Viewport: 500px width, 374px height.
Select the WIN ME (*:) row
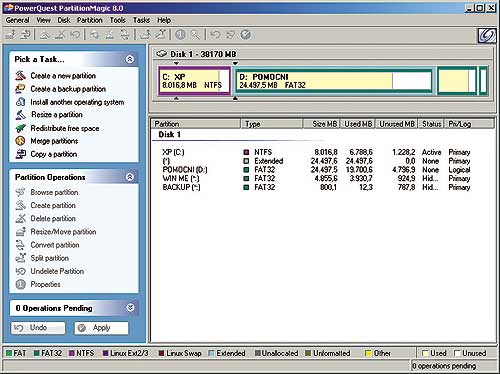[x=316, y=178]
